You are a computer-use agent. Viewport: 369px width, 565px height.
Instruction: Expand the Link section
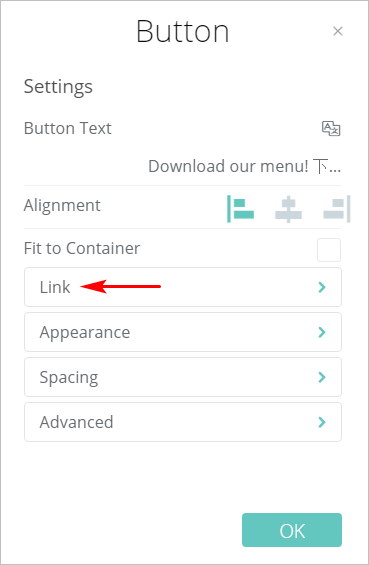coord(183,287)
